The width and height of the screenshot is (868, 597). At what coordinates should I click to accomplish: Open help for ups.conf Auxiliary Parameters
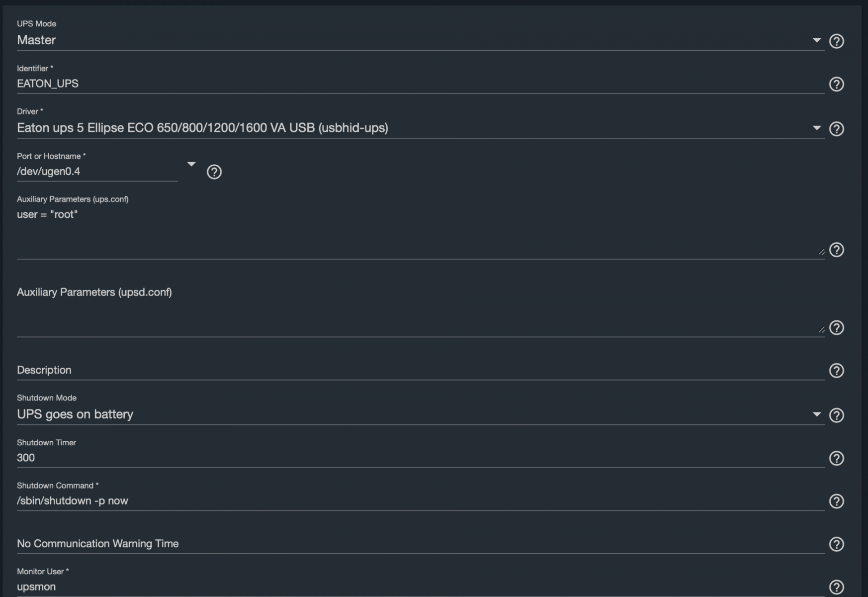click(x=837, y=250)
